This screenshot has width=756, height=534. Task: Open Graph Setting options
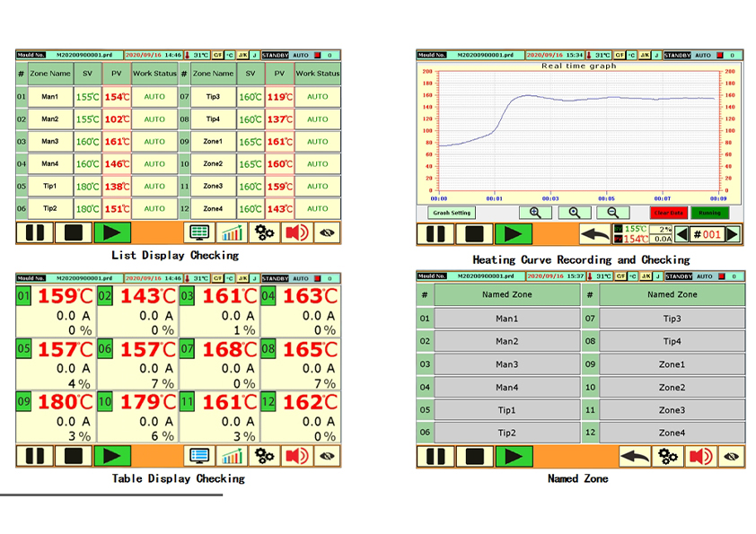(x=453, y=213)
